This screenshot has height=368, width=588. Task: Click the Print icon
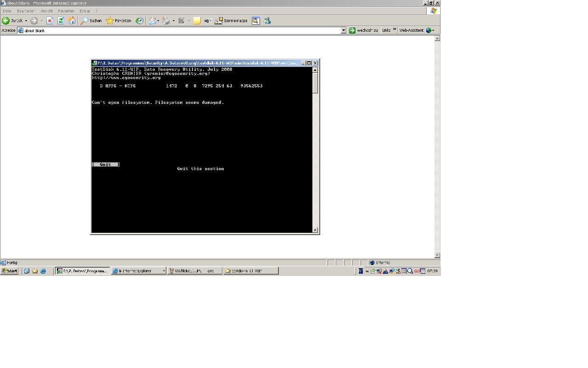[x=166, y=21]
